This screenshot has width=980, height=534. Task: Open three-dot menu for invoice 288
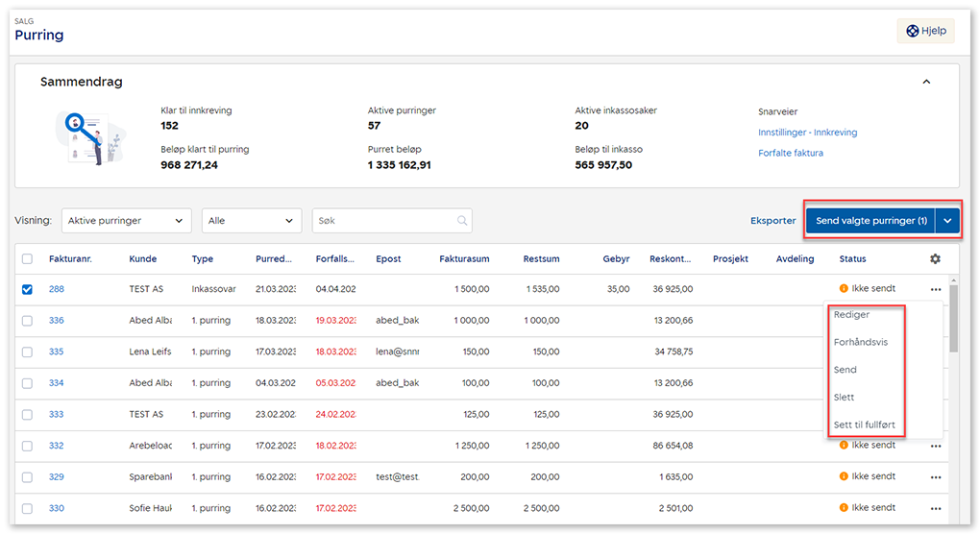pos(935,289)
